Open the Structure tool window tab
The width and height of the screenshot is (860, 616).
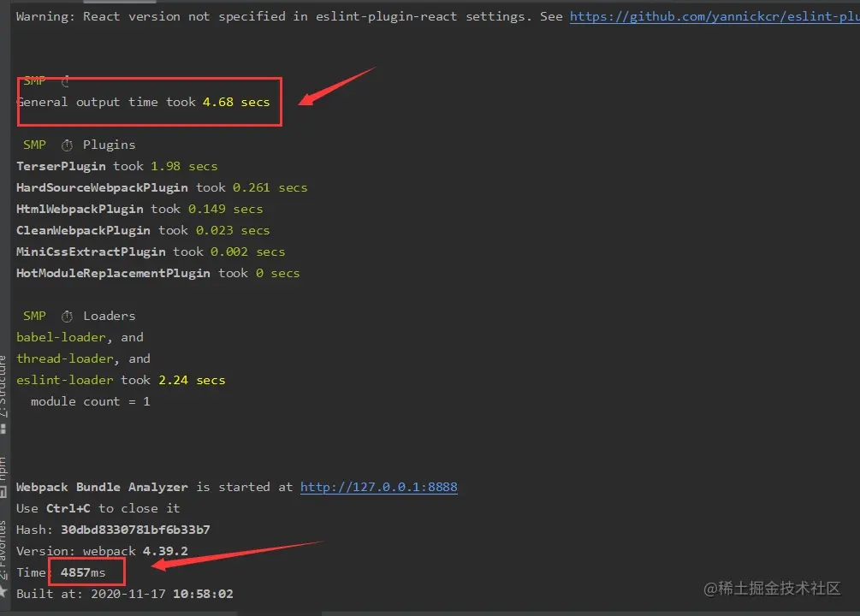coord(3,388)
